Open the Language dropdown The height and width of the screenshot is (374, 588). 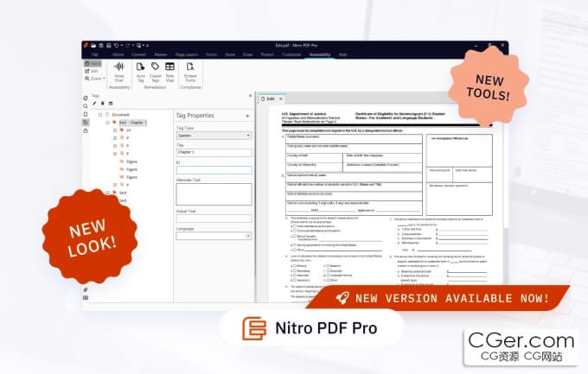tap(214, 236)
